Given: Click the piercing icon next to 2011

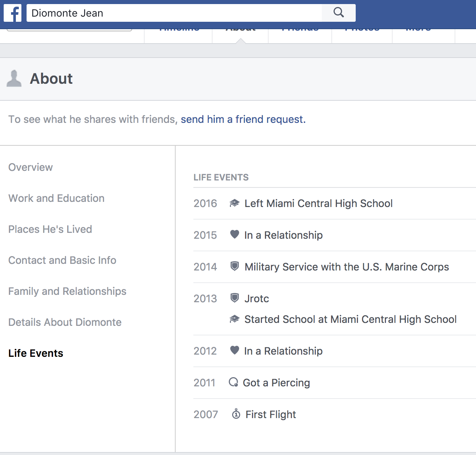Looking at the screenshot, I should pyautogui.click(x=234, y=382).
